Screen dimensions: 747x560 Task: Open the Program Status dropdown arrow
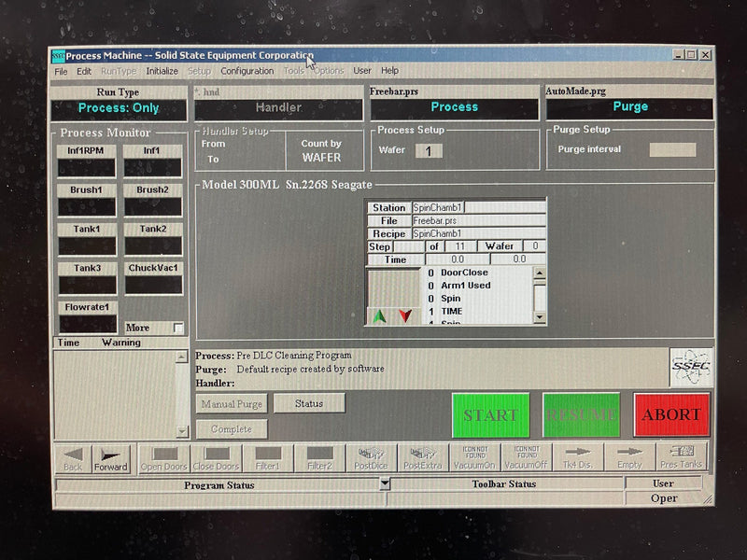pyautogui.click(x=385, y=484)
